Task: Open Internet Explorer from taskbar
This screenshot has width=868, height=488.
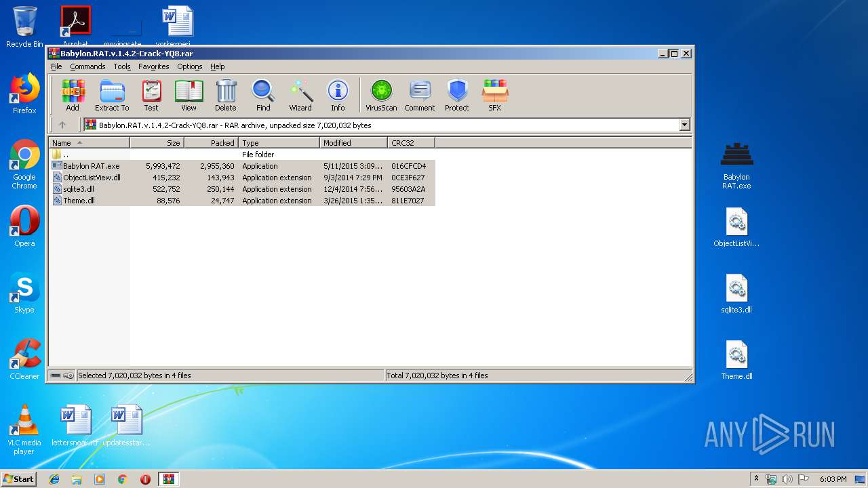Action: coord(54,479)
